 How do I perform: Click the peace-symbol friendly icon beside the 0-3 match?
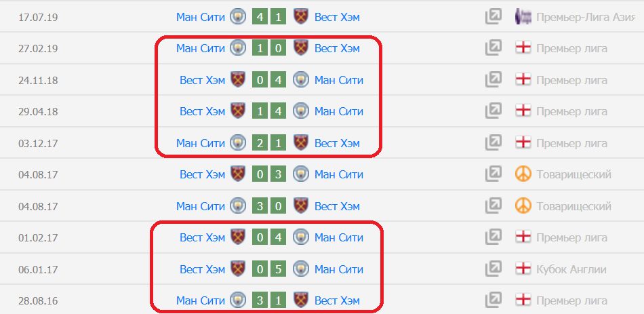click(523, 174)
